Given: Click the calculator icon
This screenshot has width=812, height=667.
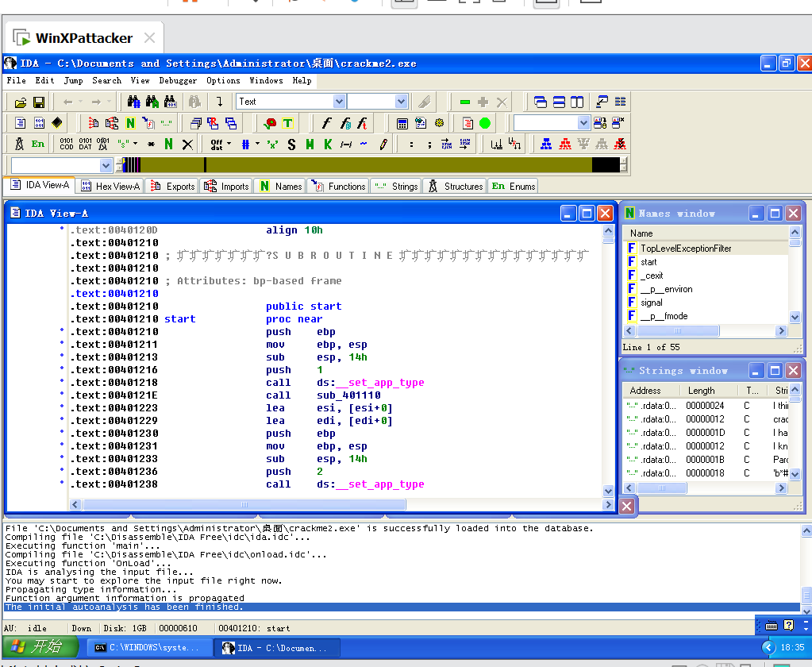Looking at the screenshot, I should [402, 123].
